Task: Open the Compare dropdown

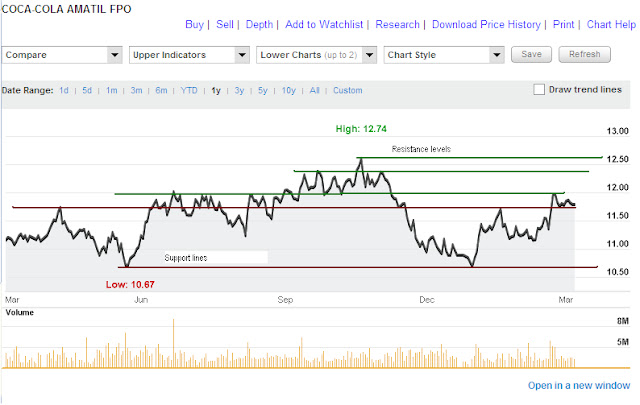Action: point(62,55)
